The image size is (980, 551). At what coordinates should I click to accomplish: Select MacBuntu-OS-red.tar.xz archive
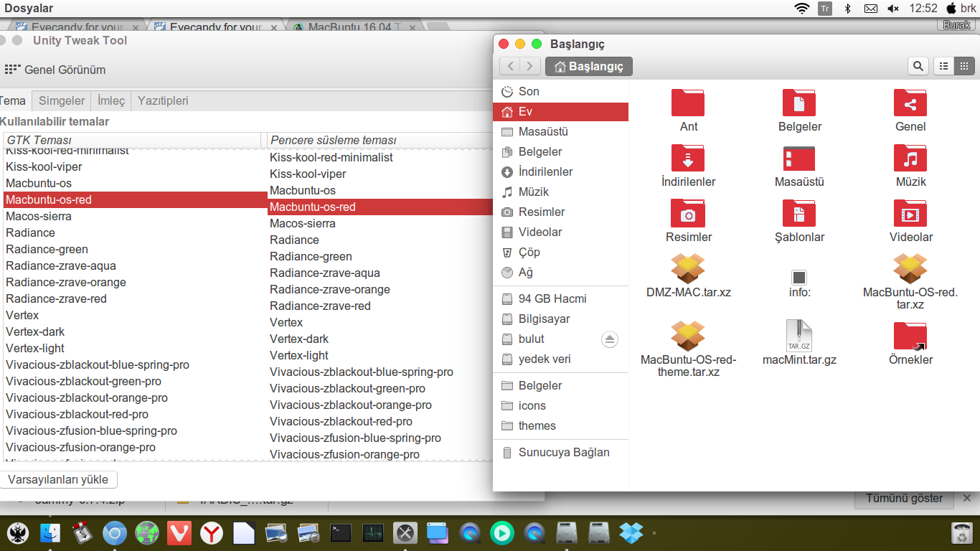[x=910, y=268]
